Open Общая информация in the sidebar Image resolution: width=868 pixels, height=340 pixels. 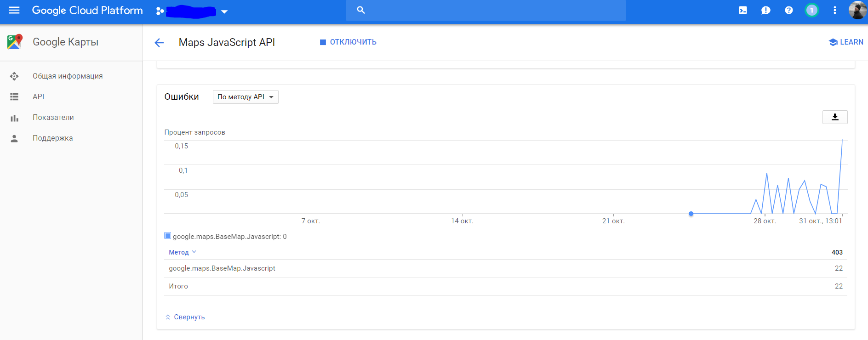tap(68, 76)
